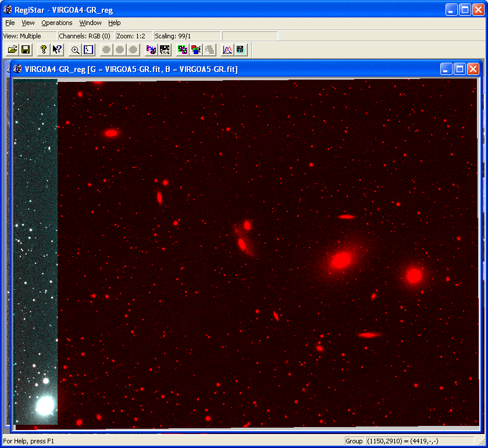Viewport: 488px width, 448px height.
Task: Click the large red galaxy in image
Action: [341, 260]
